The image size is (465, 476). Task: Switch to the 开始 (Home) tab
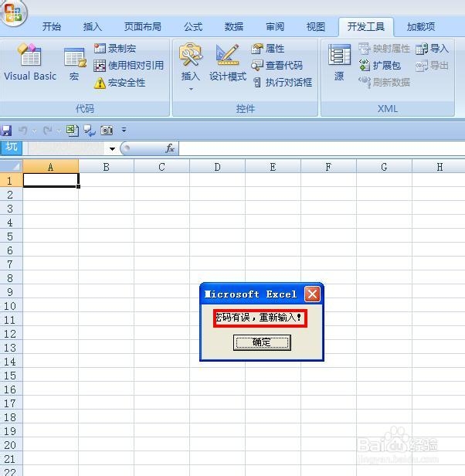[x=52, y=27]
